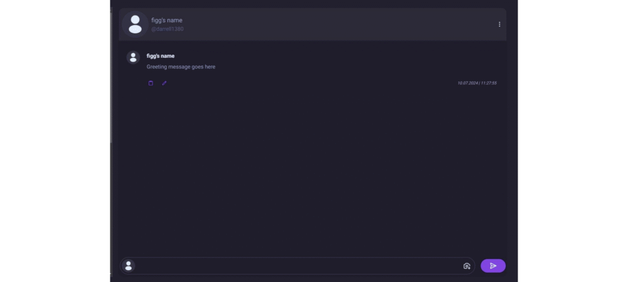Click the small avatar next to the greeting message
Screen dimensions: 644x282
pyautogui.click(x=133, y=57)
